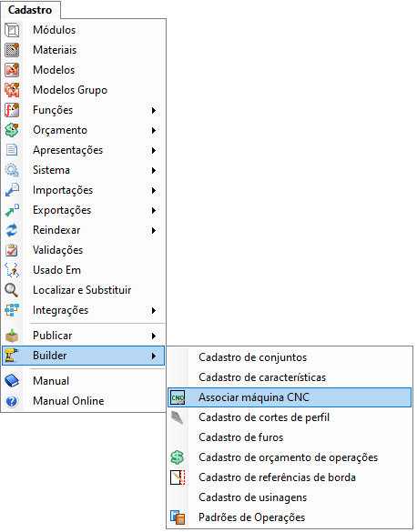This screenshot has width=417, height=532.
Task: Expand the Exportações submenu arrow
Action: pyautogui.click(x=154, y=210)
